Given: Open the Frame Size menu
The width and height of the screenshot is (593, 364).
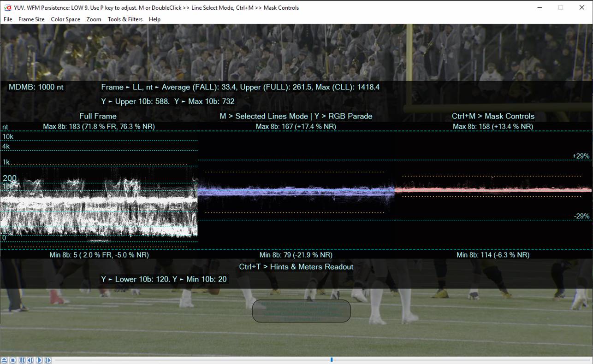Looking at the screenshot, I should 31,19.
